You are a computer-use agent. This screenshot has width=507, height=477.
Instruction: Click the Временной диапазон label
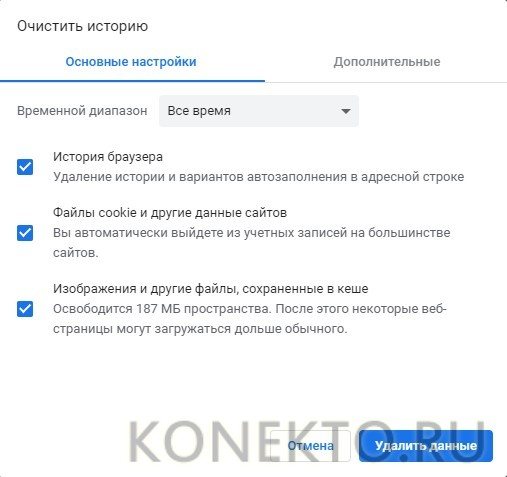click(82, 111)
